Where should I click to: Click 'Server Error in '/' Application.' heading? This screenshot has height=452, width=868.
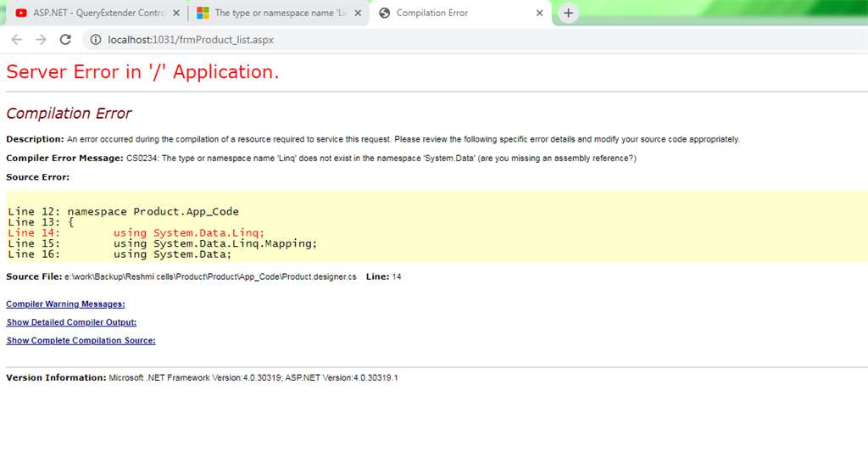pyautogui.click(x=142, y=72)
